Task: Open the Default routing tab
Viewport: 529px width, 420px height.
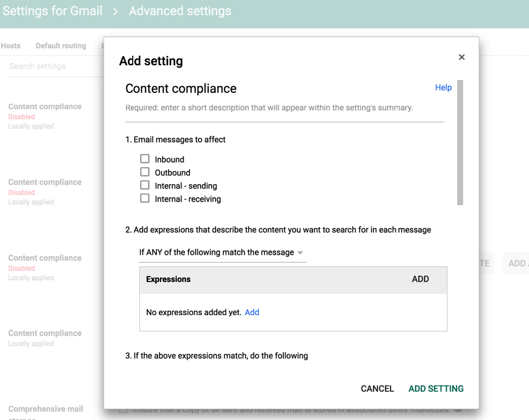Action: pos(61,46)
